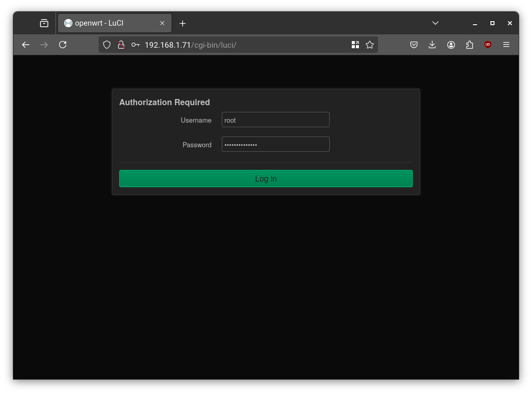
Task: Open the uBlock Origin extension
Action: click(x=487, y=45)
